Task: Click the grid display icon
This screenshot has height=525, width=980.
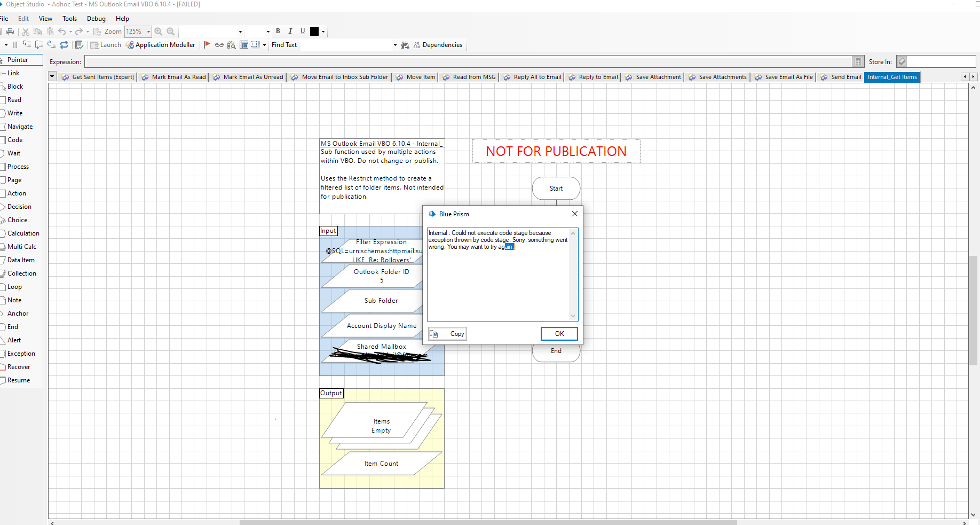Action: point(256,45)
